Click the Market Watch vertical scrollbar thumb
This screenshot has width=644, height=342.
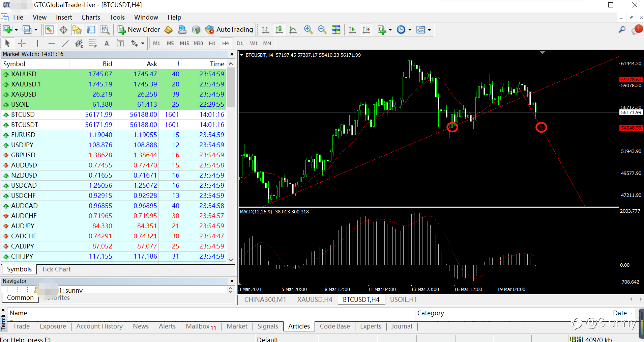[231, 87]
